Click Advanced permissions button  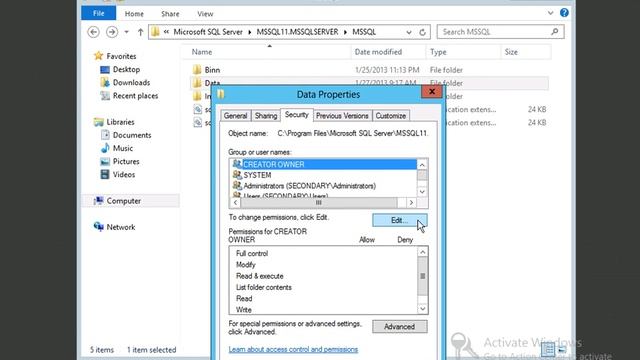[x=400, y=327]
